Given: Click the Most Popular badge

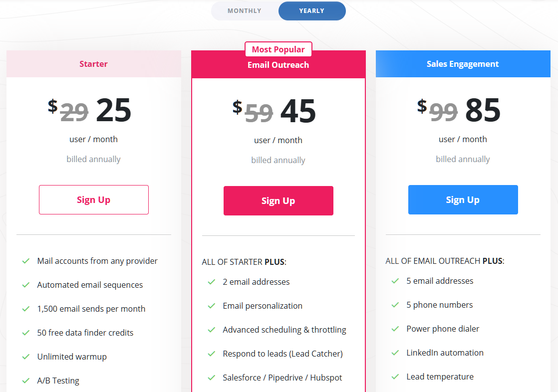Looking at the screenshot, I should coord(278,49).
